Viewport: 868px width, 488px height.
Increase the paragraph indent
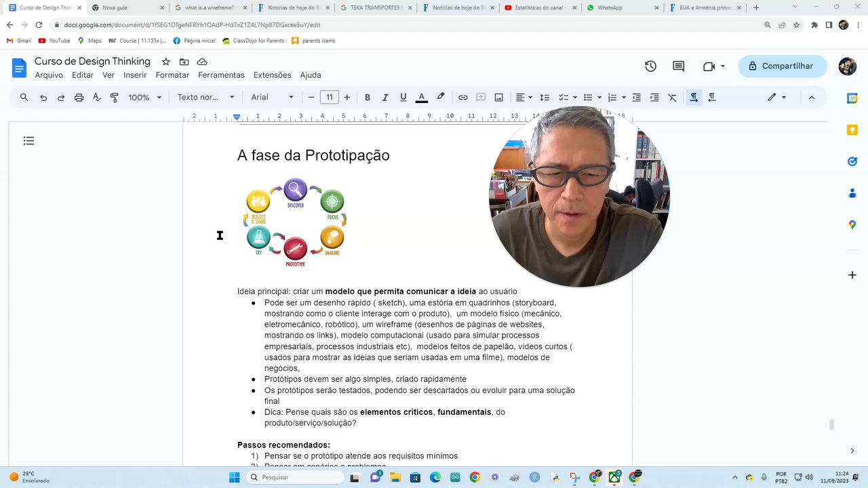[654, 98]
